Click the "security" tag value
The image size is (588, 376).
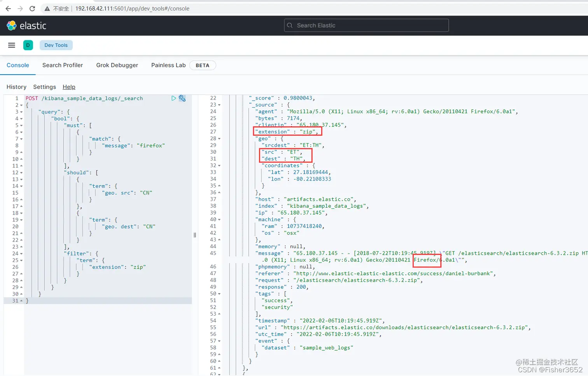[277, 307]
